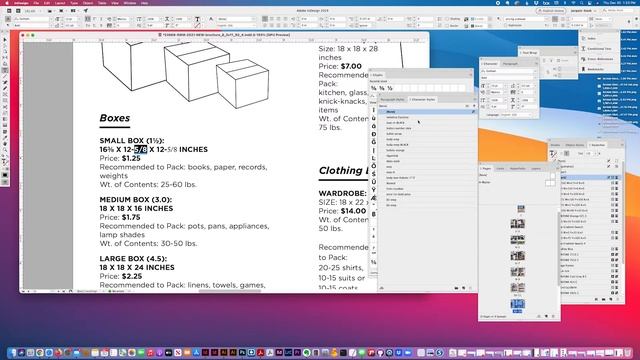Select the Selection tool in Tools panel
The width and height of the screenshot is (640, 360).
click(x=5, y=40)
